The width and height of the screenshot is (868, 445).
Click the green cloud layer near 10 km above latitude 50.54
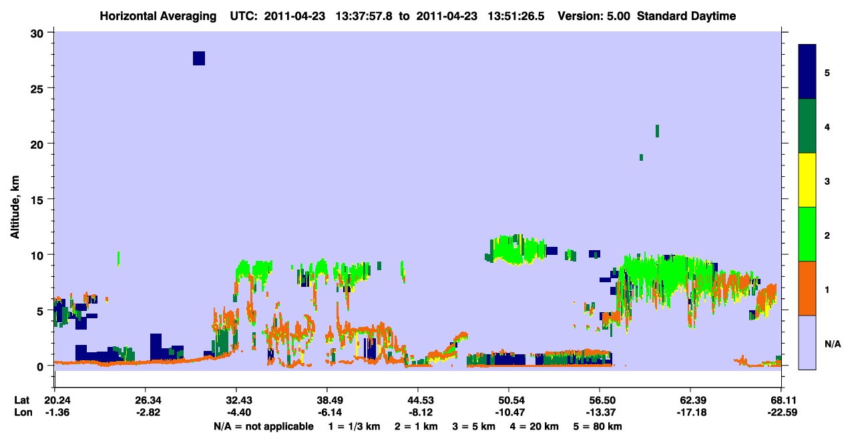click(515, 250)
